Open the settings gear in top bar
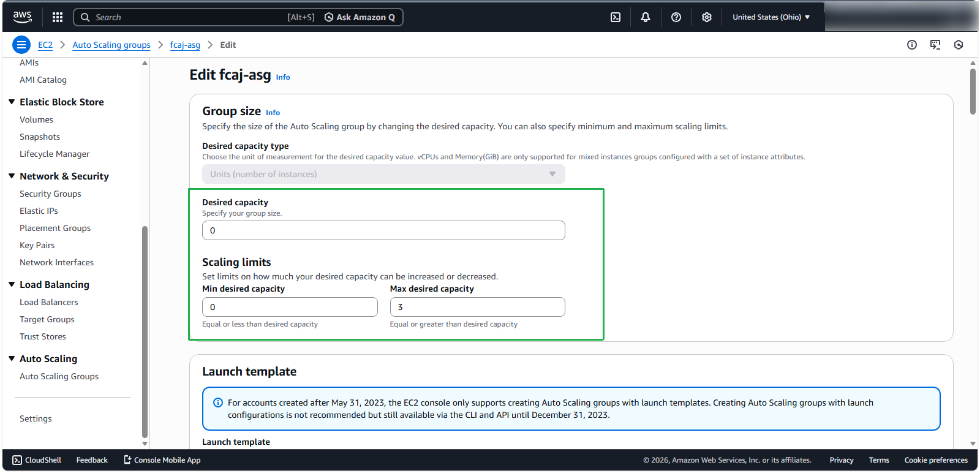This screenshot has height=473, width=980. 707,17
